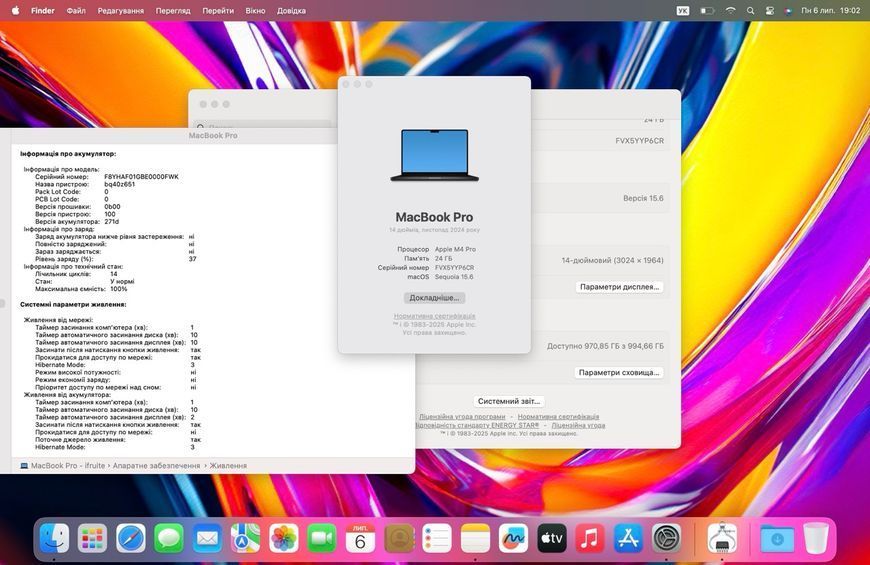Select Живлення in the path bar
The height and width of the screenshot is (565, 870).
coord(228,466)
